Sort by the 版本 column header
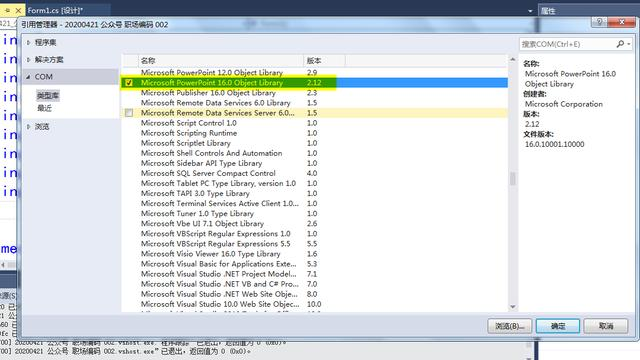640x360 pixels. [324, 60]
